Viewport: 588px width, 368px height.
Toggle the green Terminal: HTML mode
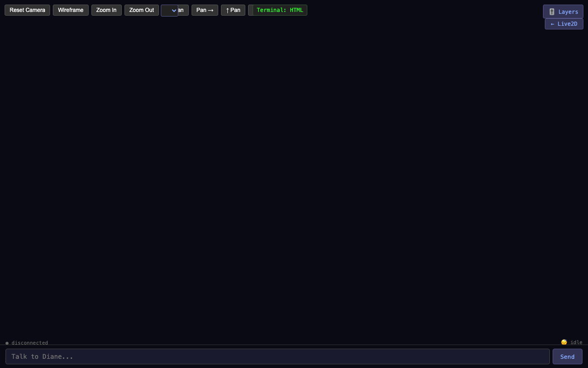[280, 10]
